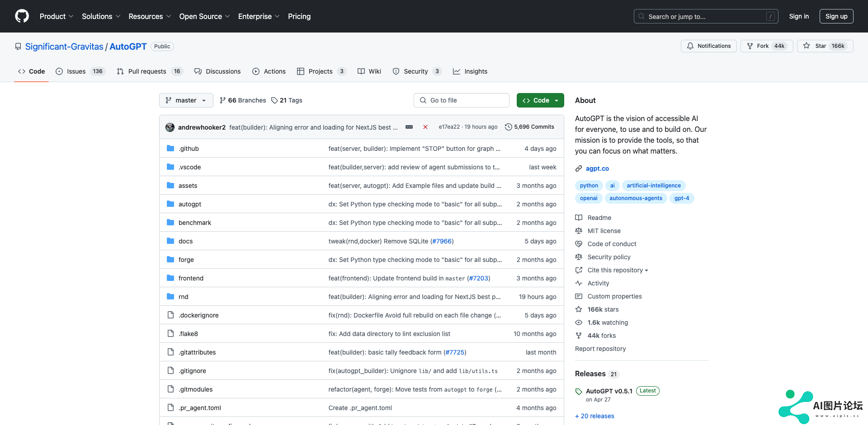Click the autonomous-agents topic tag

pos(636,198)
